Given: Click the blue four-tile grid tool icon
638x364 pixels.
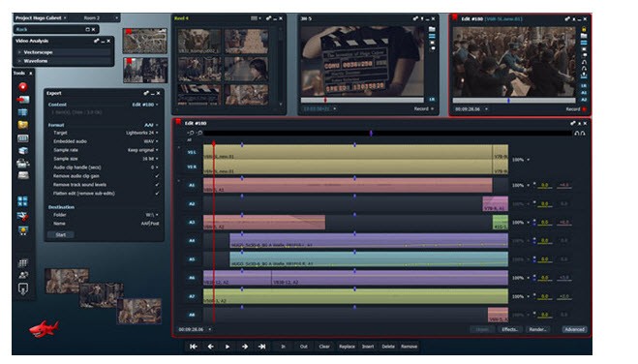Looking at the screenshot, I should pyautogui.click(x=23, y=200).
